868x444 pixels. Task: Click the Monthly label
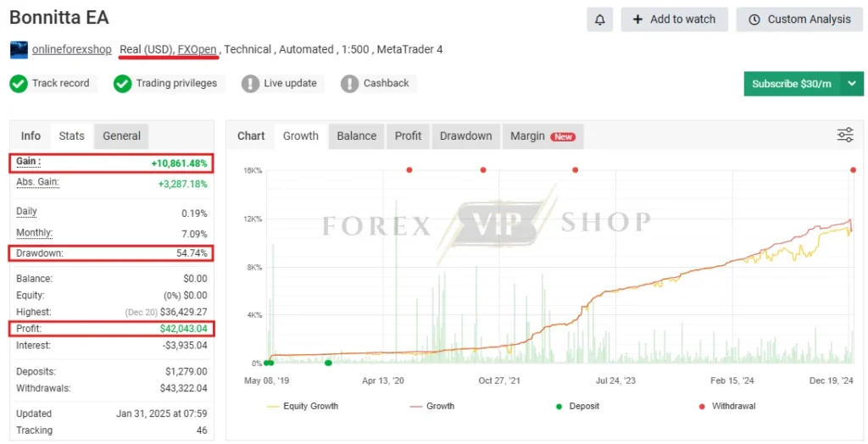coord(34,232)
